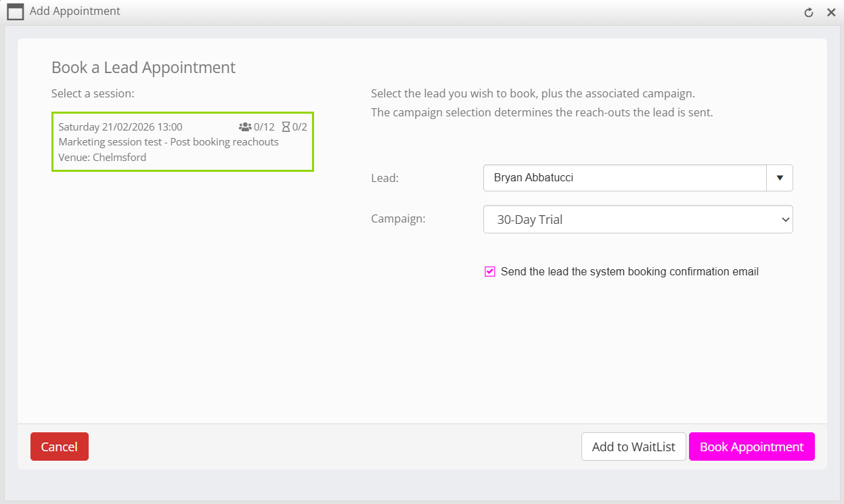844x504 pixels.
Task: Untick the booking confirmation email checkbox
Action: (490, 272)
